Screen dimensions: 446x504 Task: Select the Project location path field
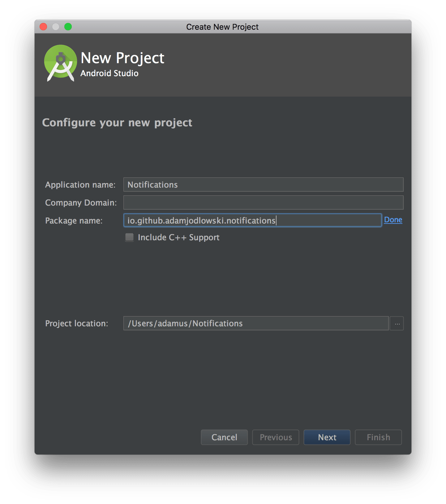pos(256,324)
